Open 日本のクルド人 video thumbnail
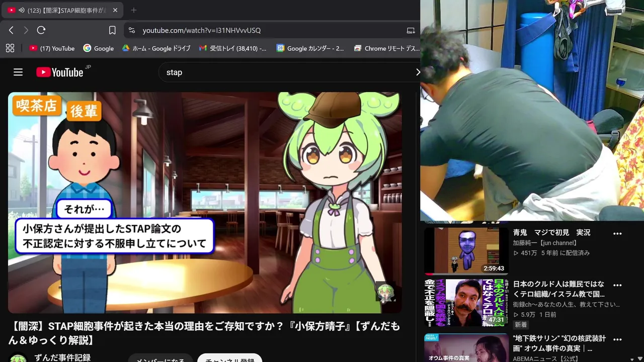This screenshot has width=644, height=362. pos(466,303)
